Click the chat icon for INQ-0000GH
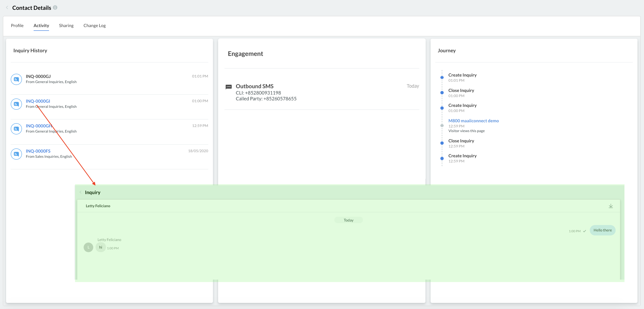The image size is (644, 309). [x=16, y=129]
